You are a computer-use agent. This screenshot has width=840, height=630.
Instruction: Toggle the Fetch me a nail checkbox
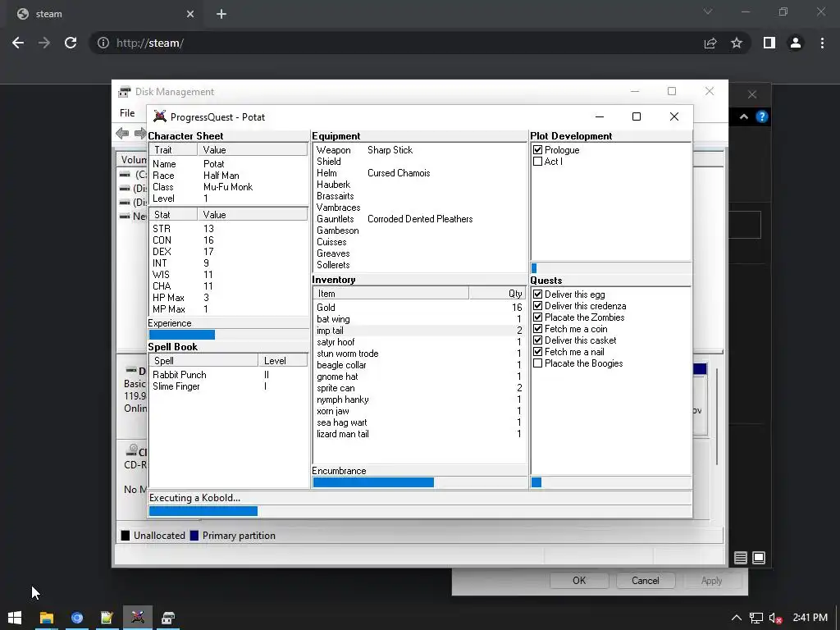tap(538, 352)
